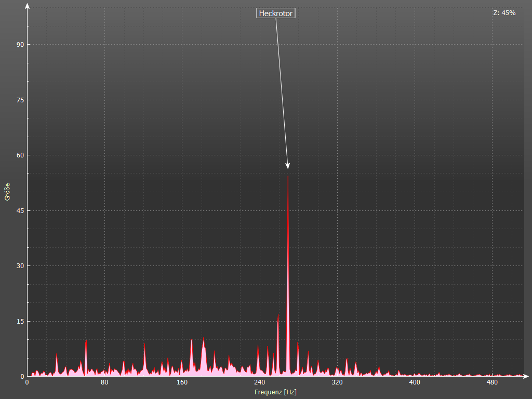Select the 480 Hz tick label
The image size is (532, 399).
[x=492, y=383]
